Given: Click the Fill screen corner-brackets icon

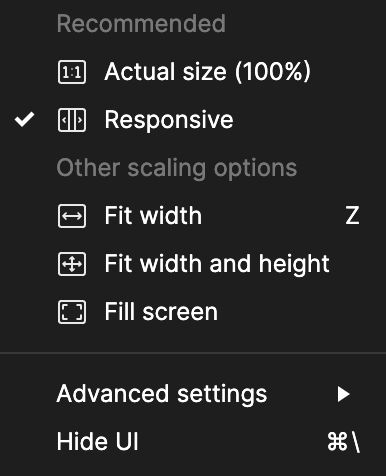Looking at the screenshot, I should (x=72, y=312).
